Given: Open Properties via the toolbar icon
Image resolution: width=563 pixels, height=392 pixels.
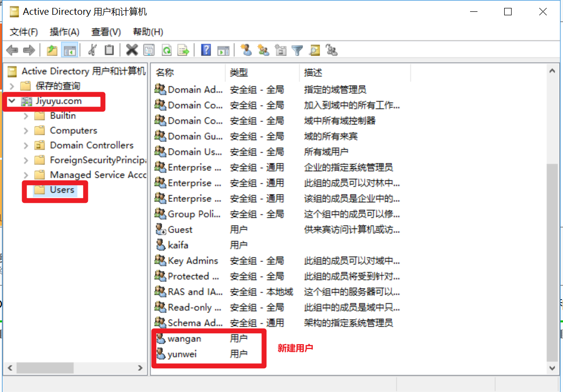Looking at the screenshot, I should point(149,50).
